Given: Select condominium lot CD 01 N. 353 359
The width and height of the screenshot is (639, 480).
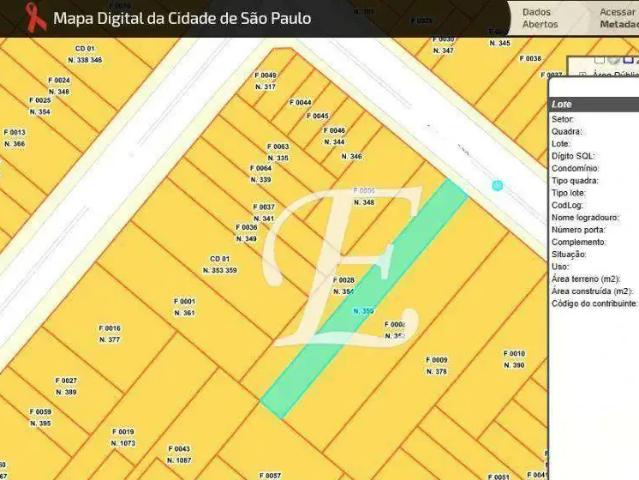Looking at the screenshot, I should (220, 264).
